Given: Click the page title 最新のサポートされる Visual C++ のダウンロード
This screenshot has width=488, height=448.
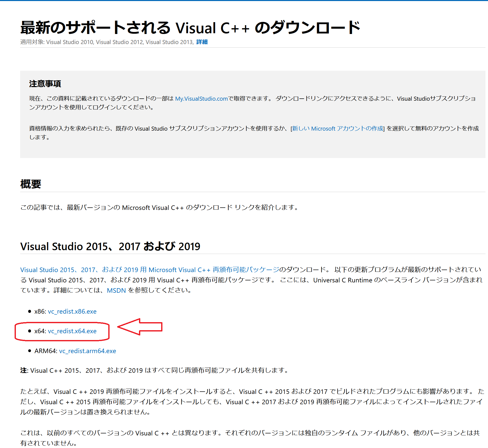Looking at the screenshot, I should tap(190, 27).
